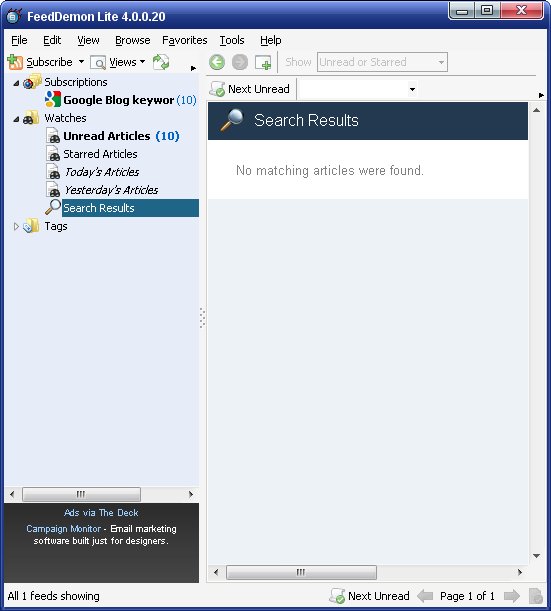Open the Subscribe dropdown arrow

(81, 62)
